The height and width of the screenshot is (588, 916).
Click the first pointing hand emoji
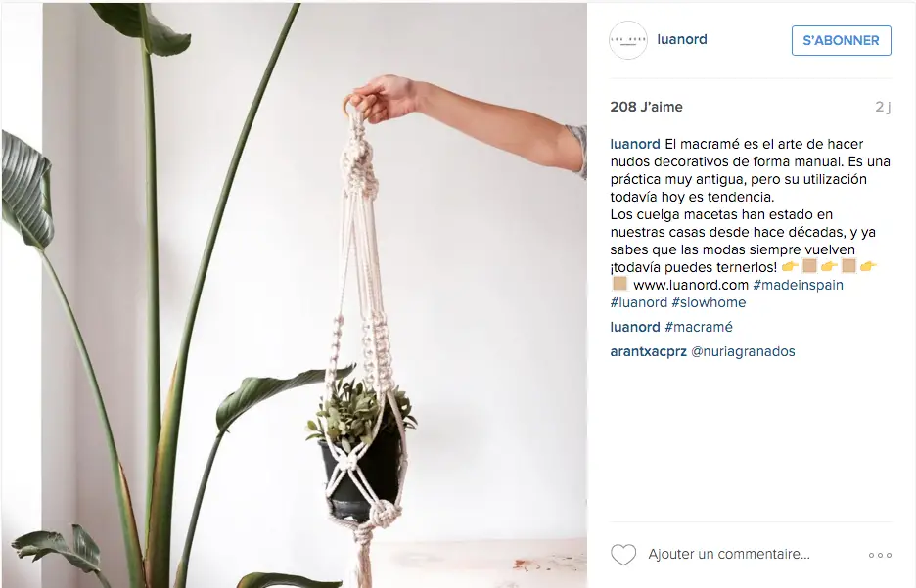click(790, 267)
